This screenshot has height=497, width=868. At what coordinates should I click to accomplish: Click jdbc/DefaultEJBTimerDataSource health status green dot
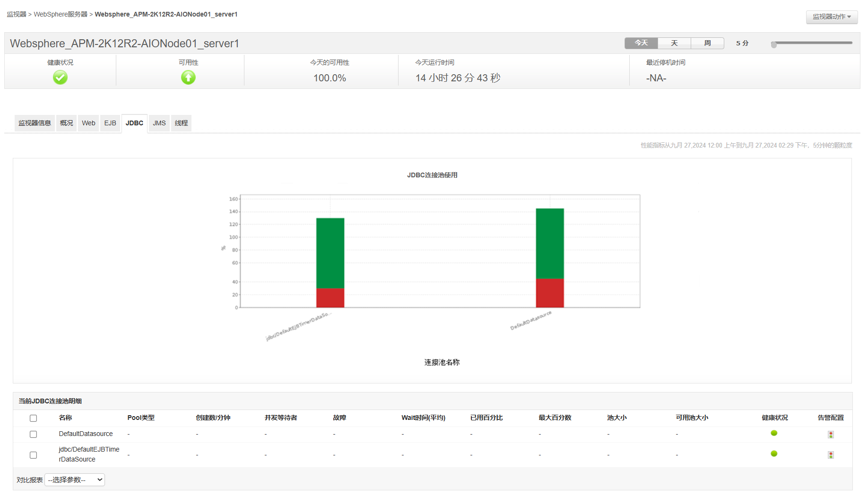coord(774,454)
